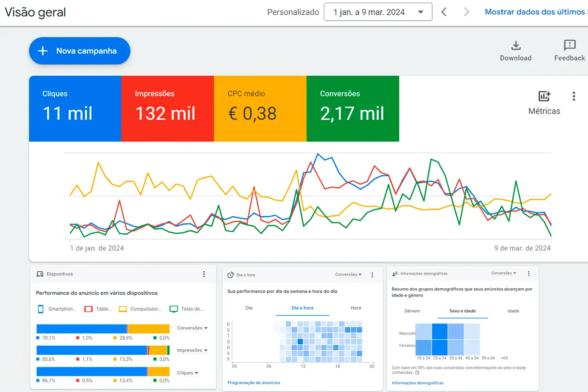Click the 13,4% computer clicks value

pyautogui.click(x=125, y=381)
